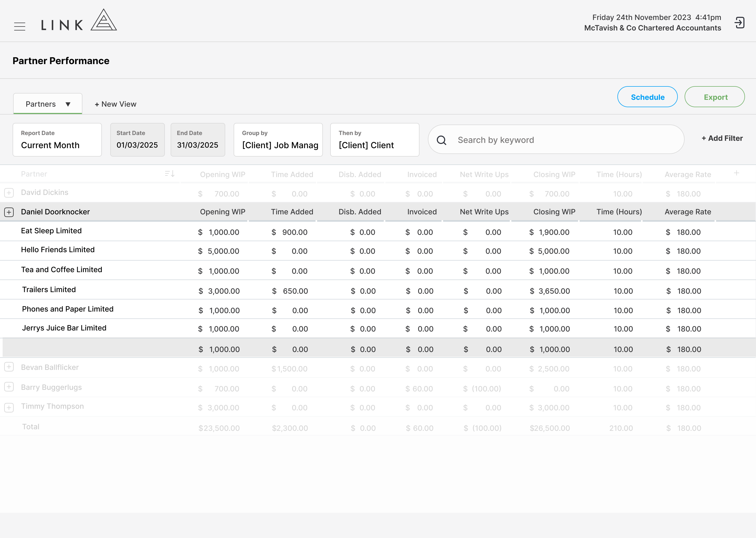Open the hamburger navigation menu
756x538 pixels.
pos(19,27)
